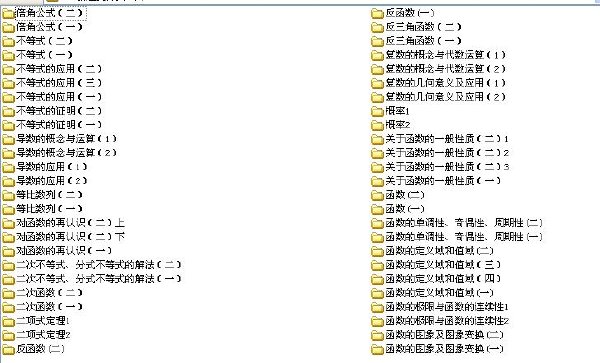Image resolution: width=600 pixels, height=363 pixels.
Task: Click the folder icon beside 复数的概念与代数运算（1）
Action: (377, 55)
